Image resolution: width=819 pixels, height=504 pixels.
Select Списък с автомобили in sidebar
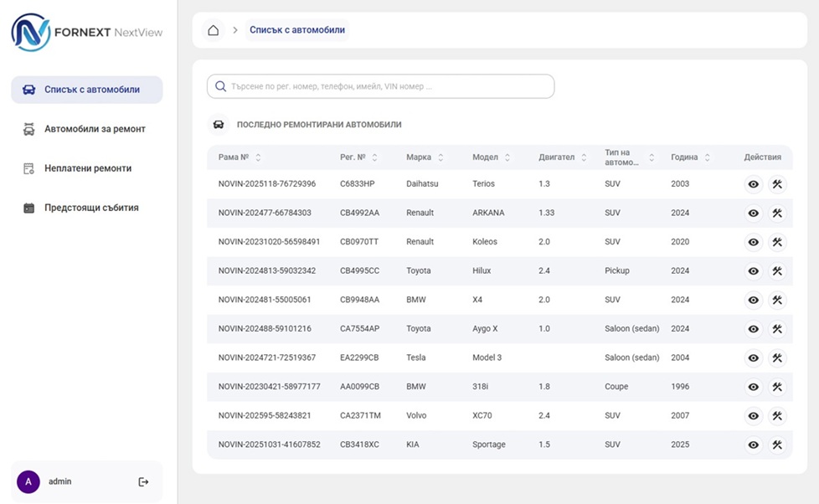pyautogui.click(x=87, y=90)
